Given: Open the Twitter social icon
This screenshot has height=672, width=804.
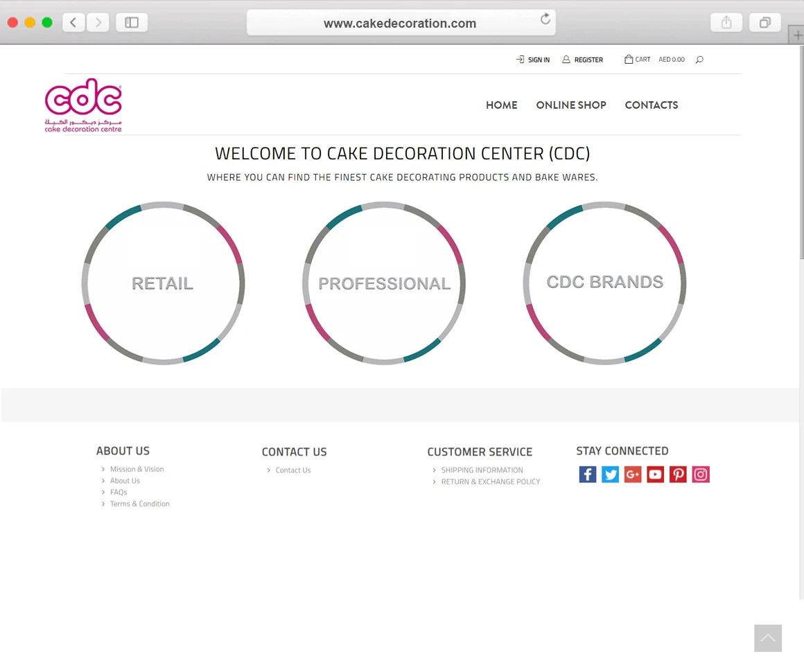Looking at the screenshot, I should (x=610, y=474).
